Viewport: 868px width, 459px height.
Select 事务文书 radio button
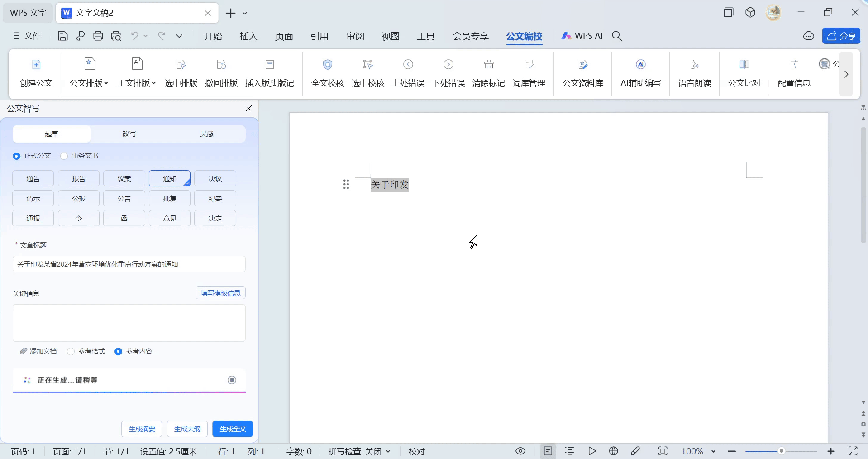64,156
